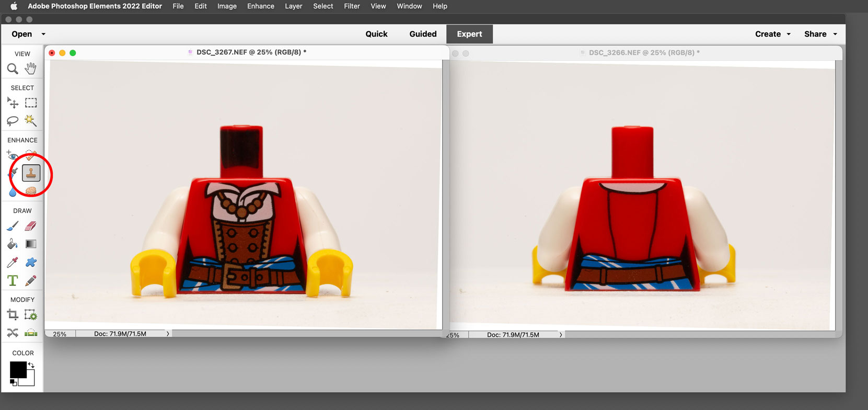Open the Filter menu
The image size is (868, 410).
click(x=352, y=6)
